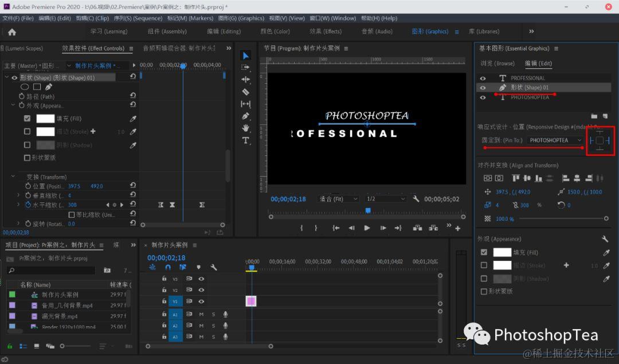Select the Slip tool
The image size is (619, 364).
[x=245, y=104]
